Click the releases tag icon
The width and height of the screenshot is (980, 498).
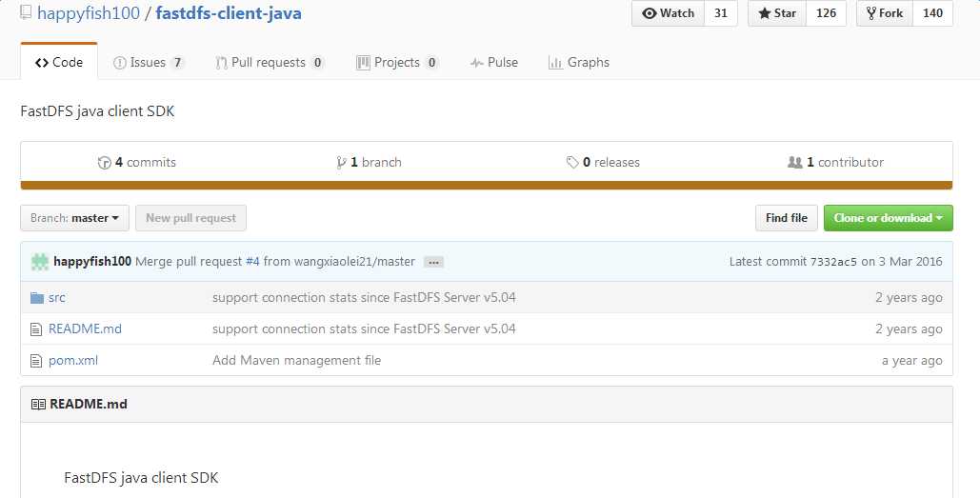pyautogui.click(x=571, y=163)
